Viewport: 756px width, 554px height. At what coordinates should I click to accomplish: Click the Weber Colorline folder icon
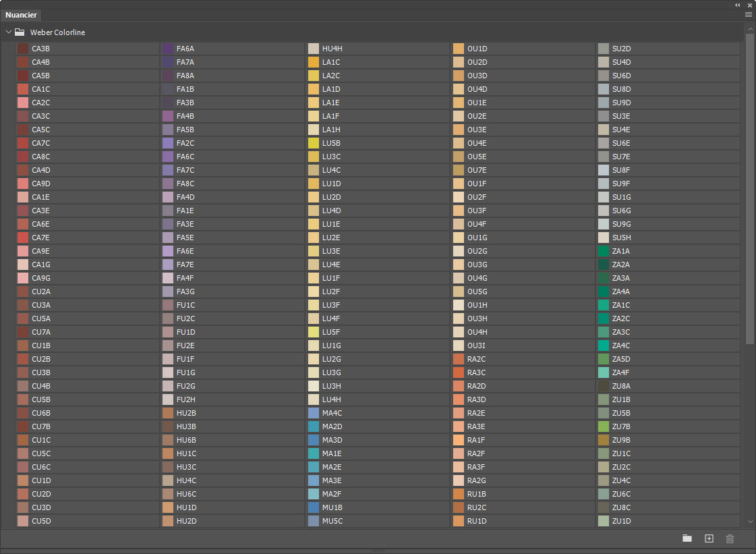(20, 32)
